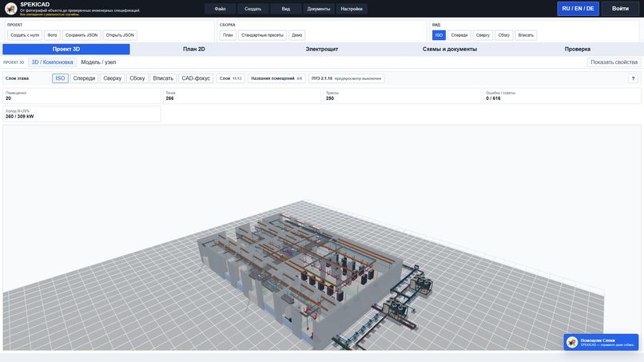Open Стандартные пресеты

point(262,35)
